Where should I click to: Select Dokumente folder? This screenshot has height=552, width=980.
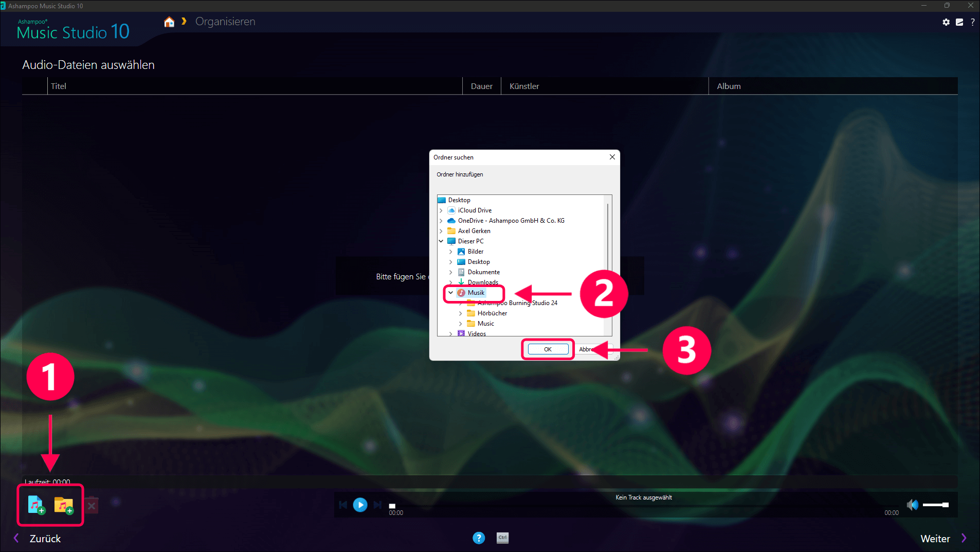click(484, 272)
